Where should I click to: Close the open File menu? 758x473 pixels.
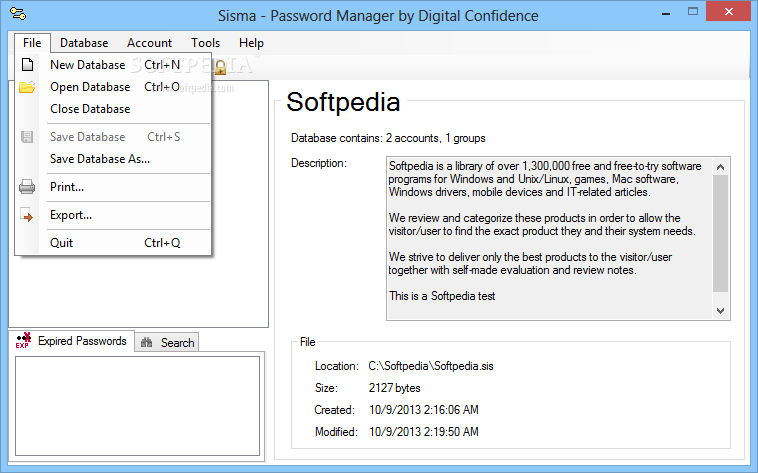tap(32, 43)
